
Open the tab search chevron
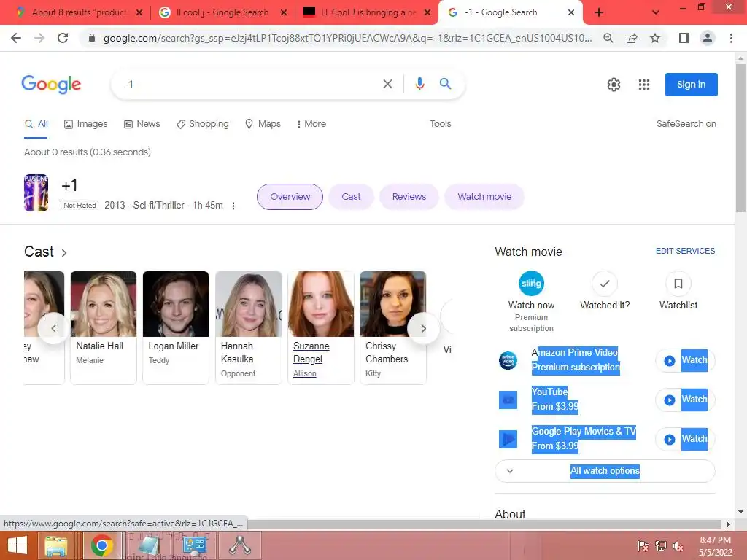656,12
